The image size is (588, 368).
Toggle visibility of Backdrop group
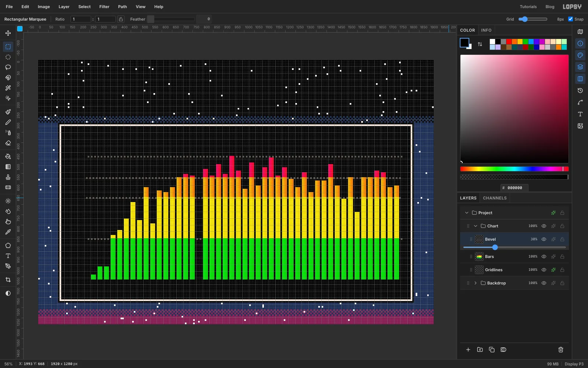pyautogui.click(x=544, y=283)
